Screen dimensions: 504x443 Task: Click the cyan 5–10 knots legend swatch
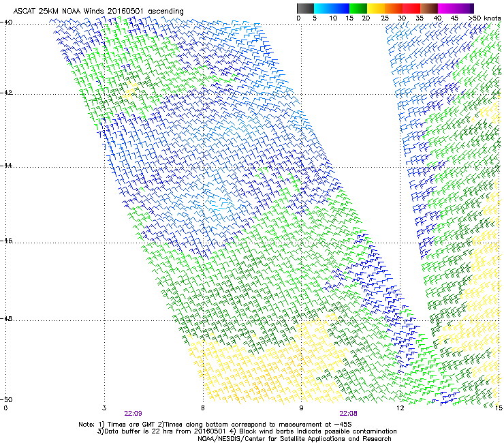(x=323, y=8)
